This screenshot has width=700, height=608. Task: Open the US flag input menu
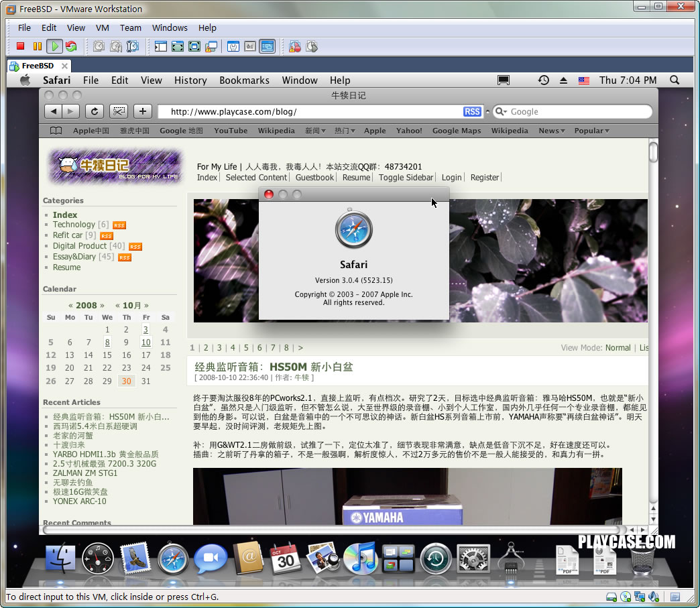(583, 81)
